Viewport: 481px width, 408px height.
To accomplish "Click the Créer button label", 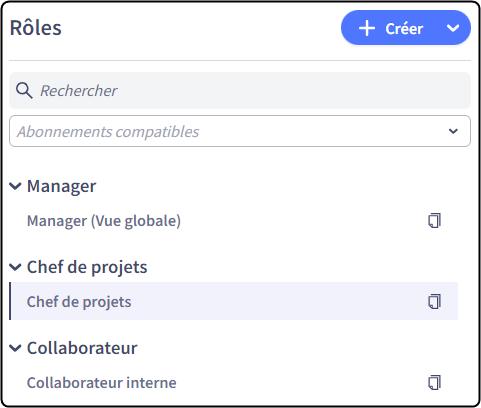I will [404, 29].
